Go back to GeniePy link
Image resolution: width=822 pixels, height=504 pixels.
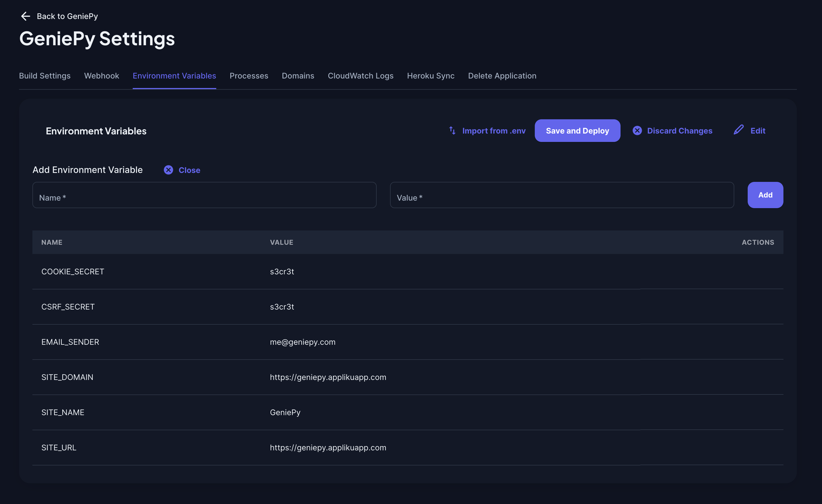pyautogui.click(x=67, y=16)
